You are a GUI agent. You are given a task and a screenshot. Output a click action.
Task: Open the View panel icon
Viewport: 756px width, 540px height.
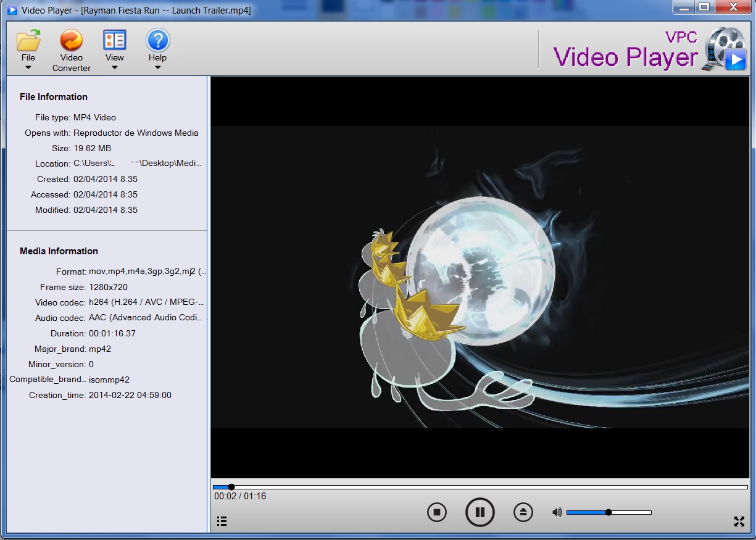click(x=114, y=41)
